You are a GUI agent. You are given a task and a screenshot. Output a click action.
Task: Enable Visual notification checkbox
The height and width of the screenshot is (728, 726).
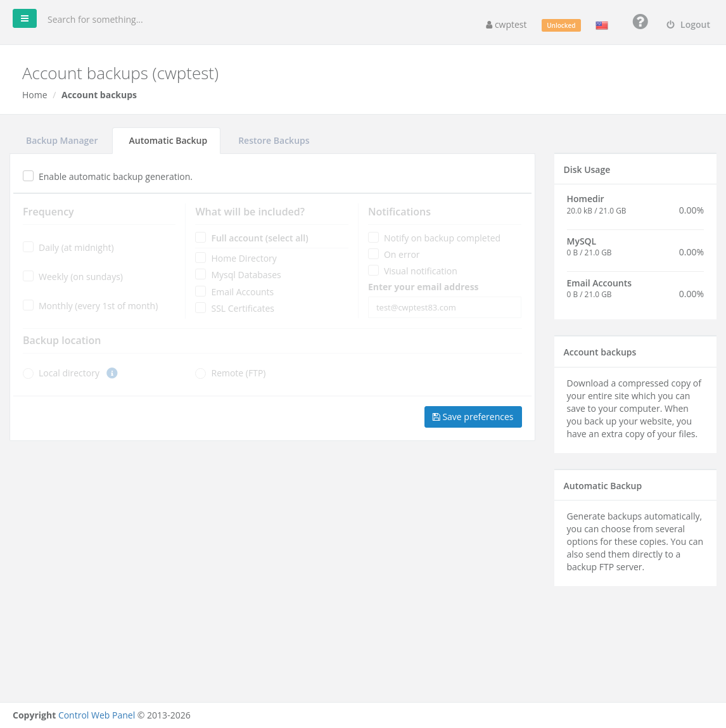(374, 270)
